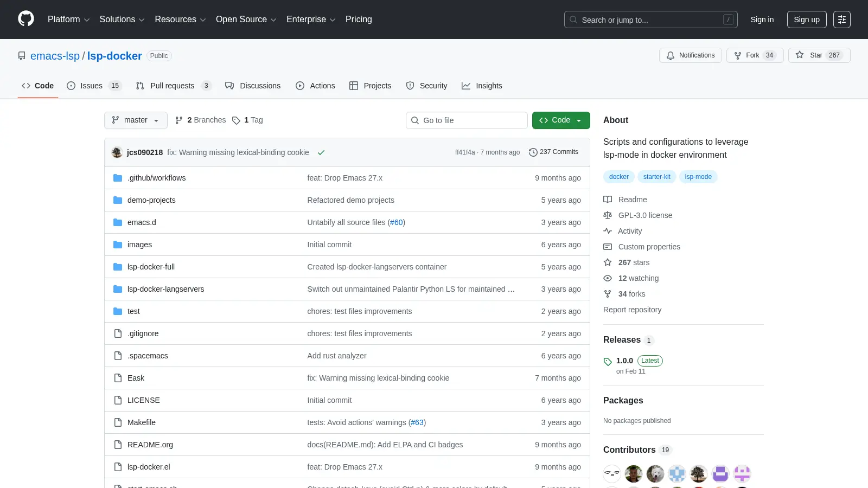Open the GitHub home logo

click(x=26, y=19)
